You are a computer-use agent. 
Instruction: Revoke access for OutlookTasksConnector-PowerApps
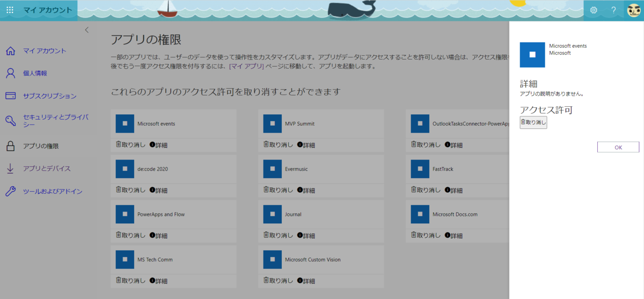coord(426,145)
